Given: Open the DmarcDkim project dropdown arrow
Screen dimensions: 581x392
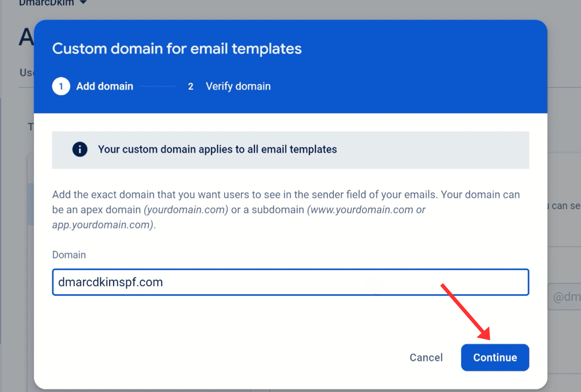Looking at the screenshot, I should 83,2.
